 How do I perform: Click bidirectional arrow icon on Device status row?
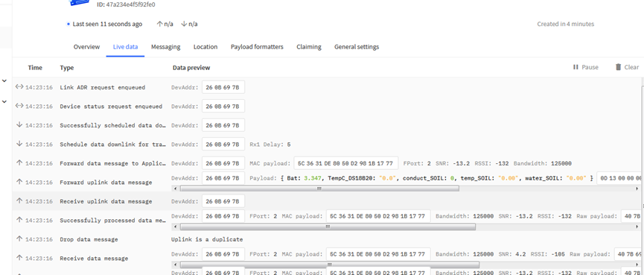19,106
